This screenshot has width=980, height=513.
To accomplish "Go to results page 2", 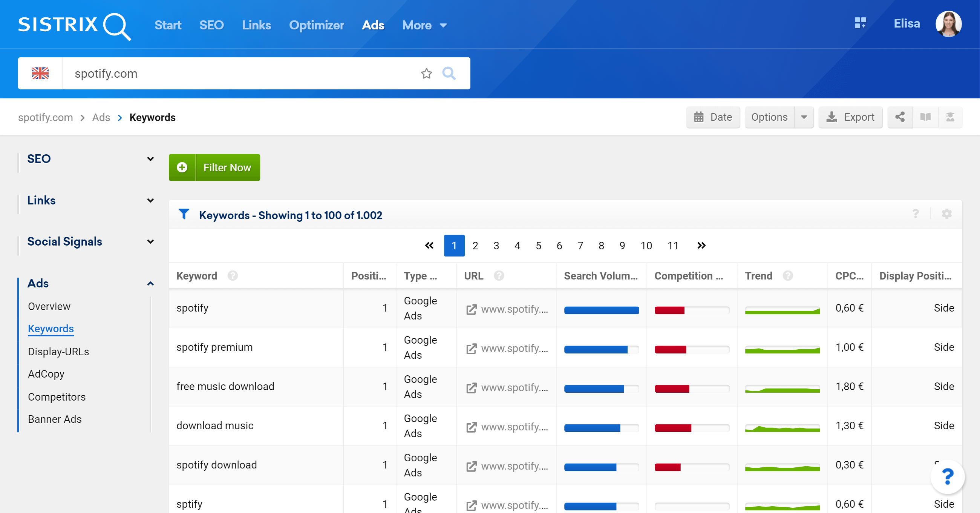I will (x=475, y=246).
